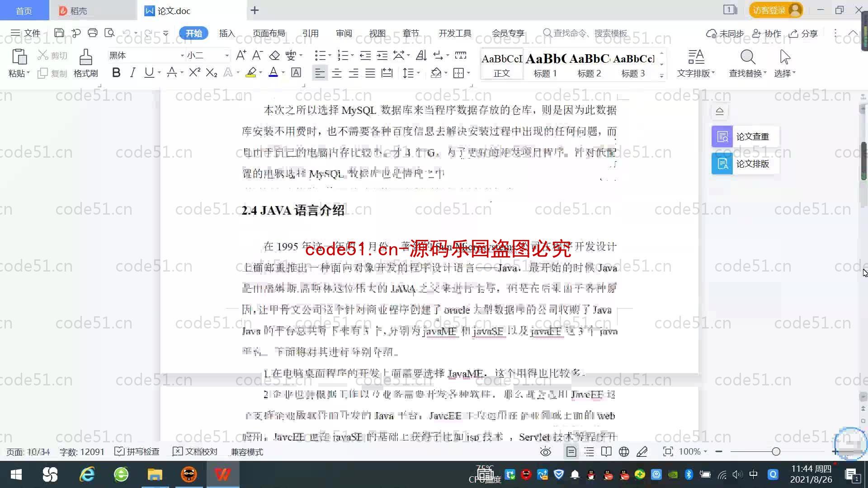Click the thesis layout icon
The image size is (868, 488).
point(722,164)
